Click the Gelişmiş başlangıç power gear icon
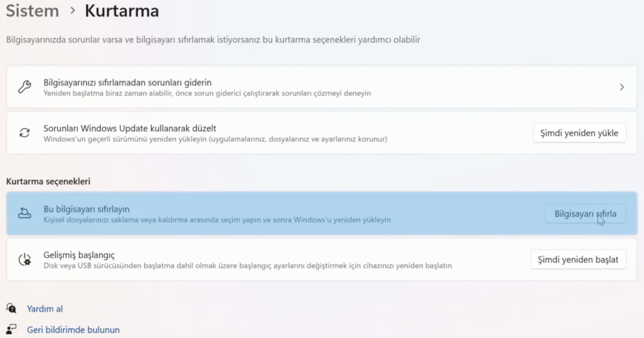 [x=24, y=260]
